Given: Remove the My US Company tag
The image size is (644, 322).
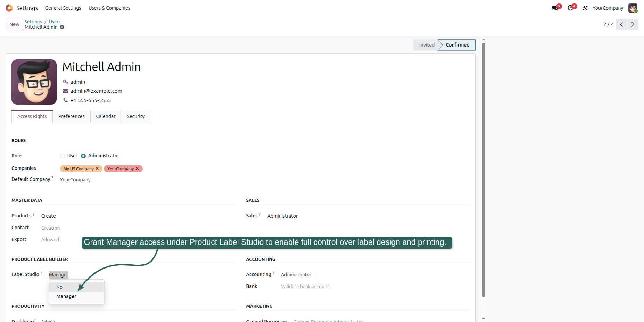Looking at the screenshot, I should coord(97,168).
